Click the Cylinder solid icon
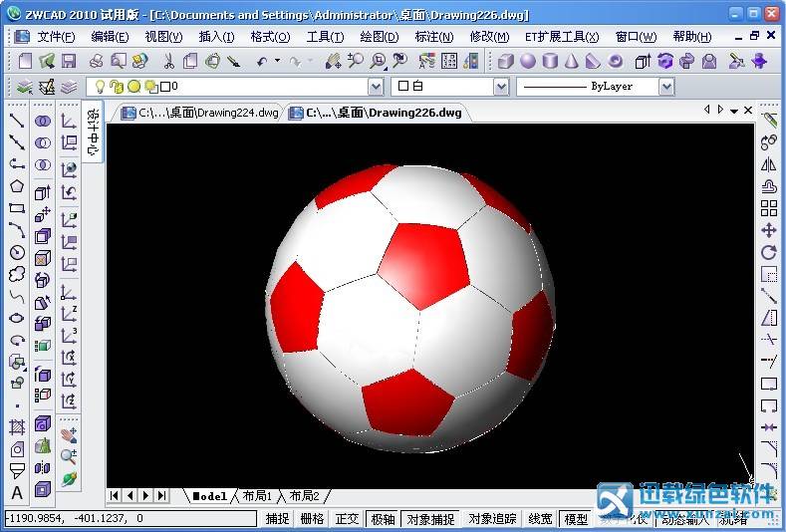The width and height of the screenshot is (786, 532). 550,61
